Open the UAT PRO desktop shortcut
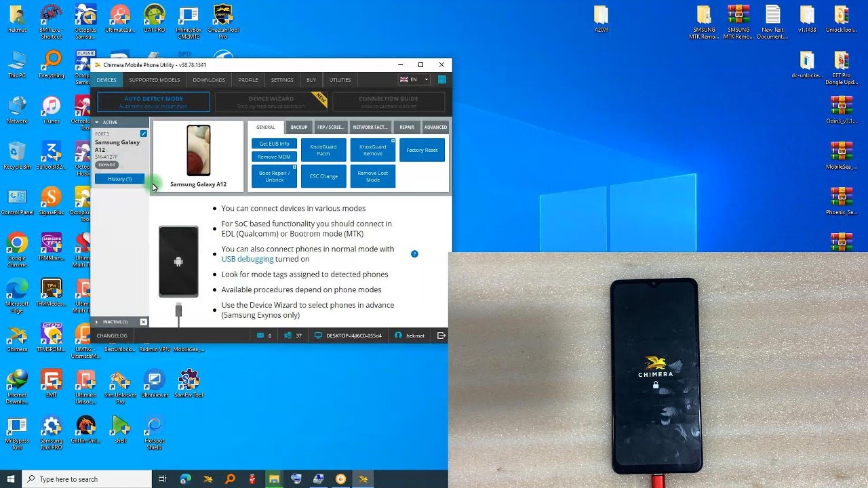Viewport: 868px width, 488px height. (x=154, y=19)
